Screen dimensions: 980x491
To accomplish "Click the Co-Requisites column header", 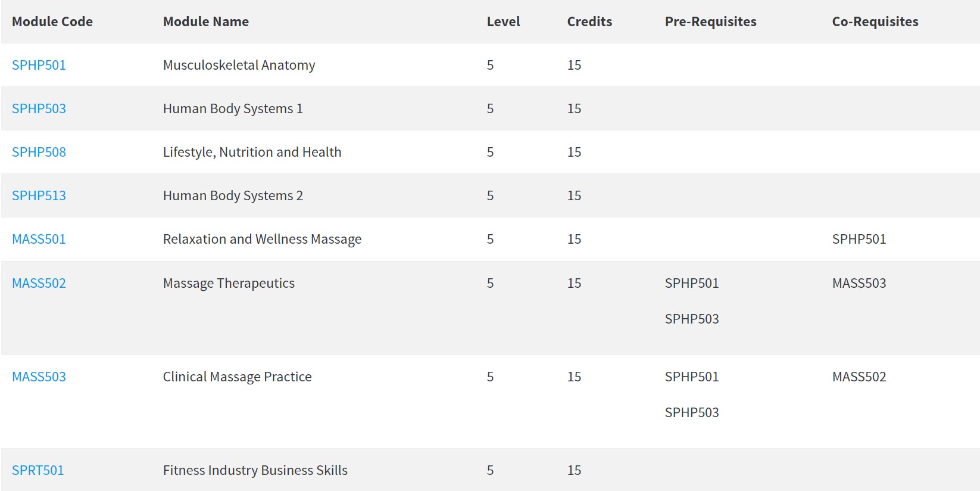I will pyautogui.click(x=875, y=21).
